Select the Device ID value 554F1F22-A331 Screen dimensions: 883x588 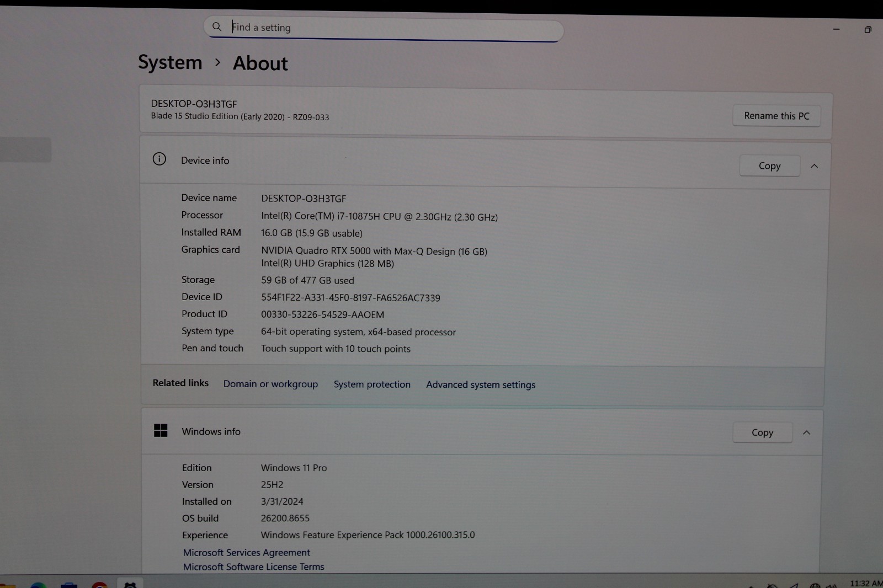(350, 298)
